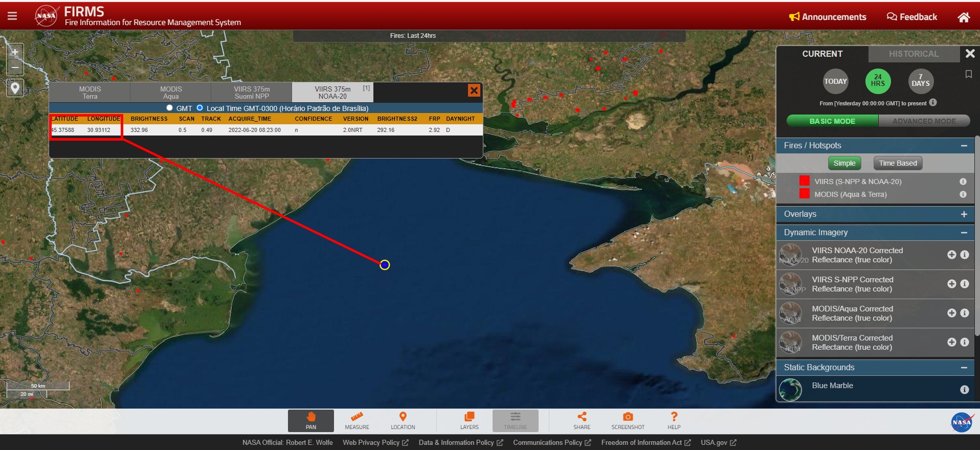Add MODIS/Aqua Corrected Reflectance layer
Image resolution: width=980 pixels, height=450 pixels.
point(951,313)
